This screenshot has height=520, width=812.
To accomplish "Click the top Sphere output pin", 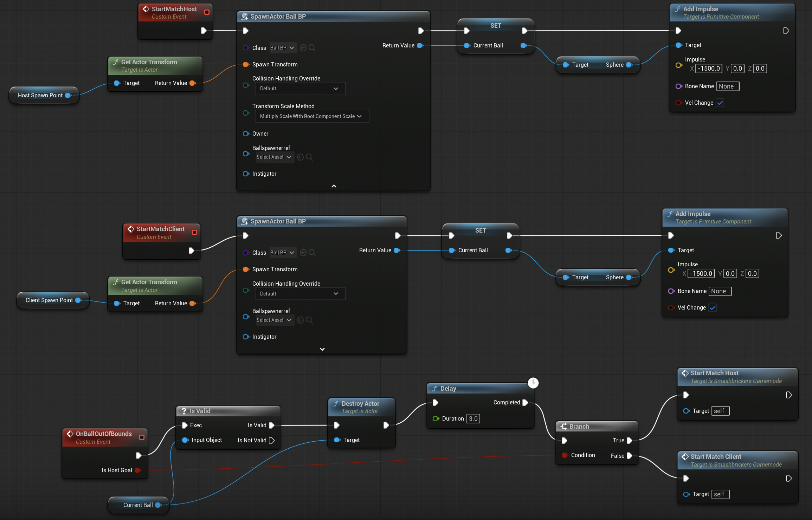I will click(x=629, y=65).
